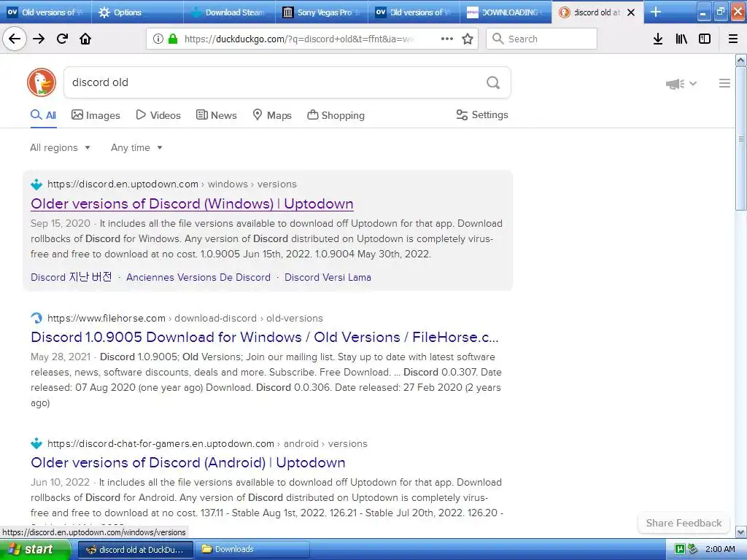Select discord old taskbar window button

click(135, 550)
